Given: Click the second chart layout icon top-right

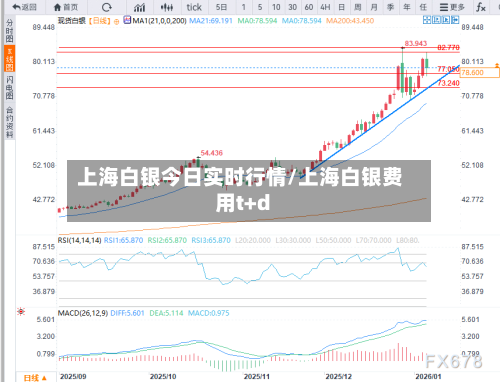Looking at the screenshot, I should [436, 20].
